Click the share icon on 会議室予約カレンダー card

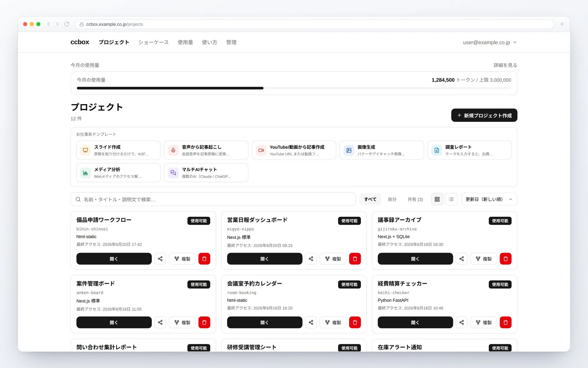coord(311,322)
